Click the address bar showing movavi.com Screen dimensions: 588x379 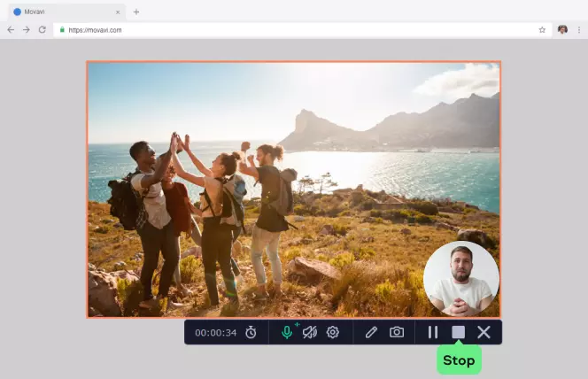point(302,30)
